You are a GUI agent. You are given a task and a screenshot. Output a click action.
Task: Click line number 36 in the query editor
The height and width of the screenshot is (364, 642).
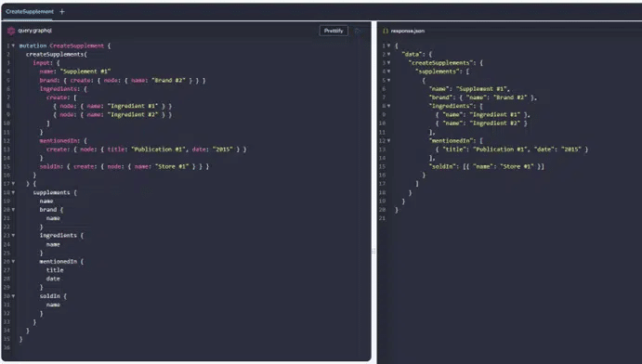[x=7, y=347]
